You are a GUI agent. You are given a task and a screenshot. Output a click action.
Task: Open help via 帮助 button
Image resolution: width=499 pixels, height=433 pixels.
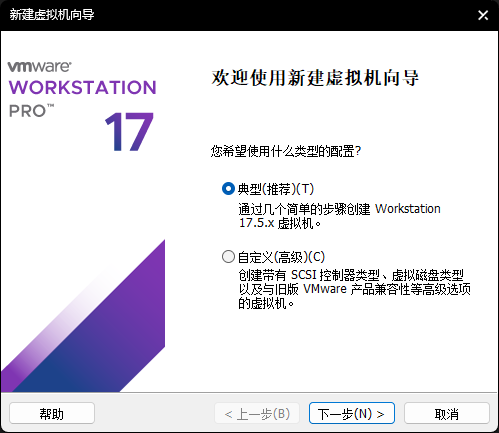point(52,413)
